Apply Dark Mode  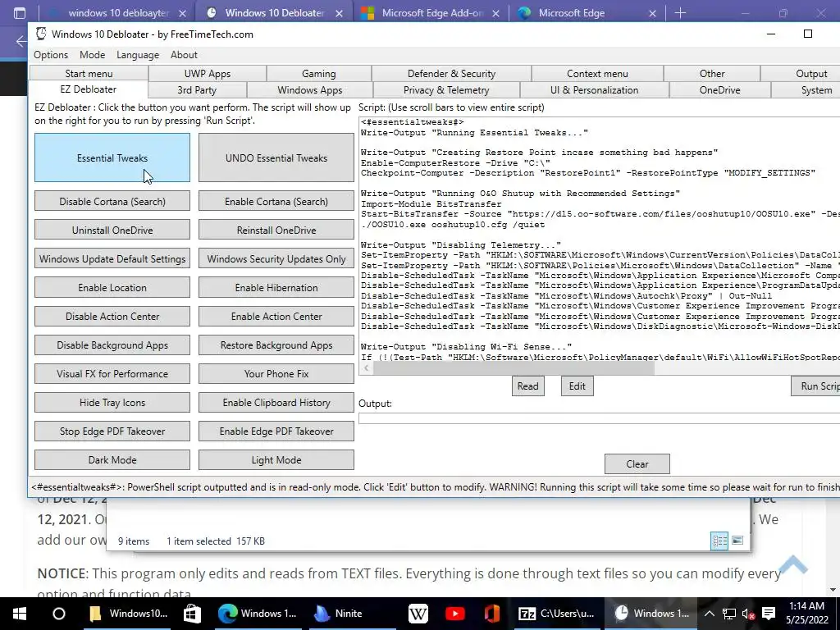pos(112,459)
